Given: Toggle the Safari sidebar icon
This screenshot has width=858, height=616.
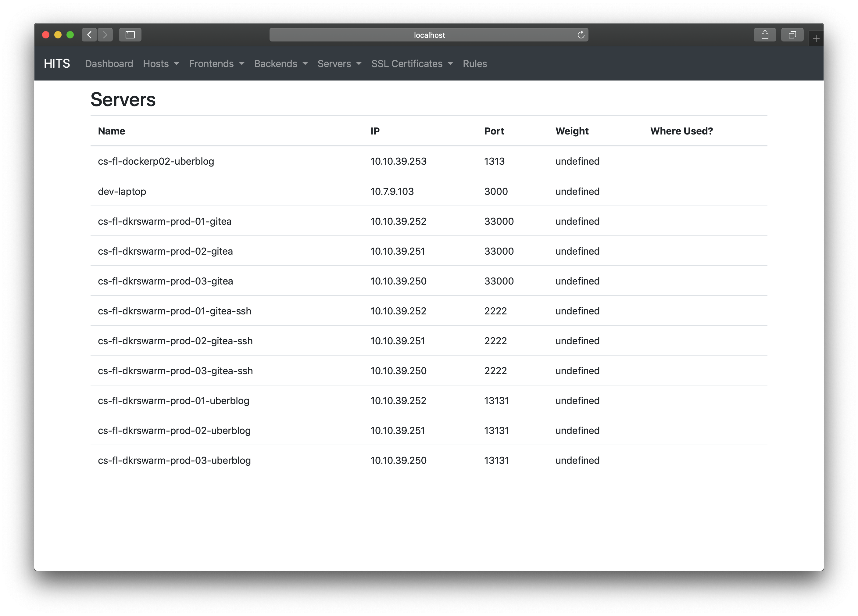Looking at the screenshot, I should (130, 35).
